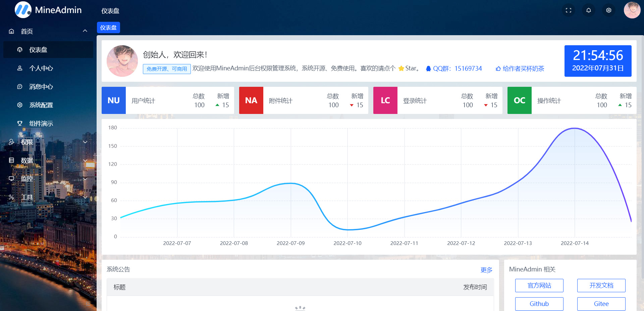
Task: Open the 开发文档 button
Action: (x=601, y=286)
